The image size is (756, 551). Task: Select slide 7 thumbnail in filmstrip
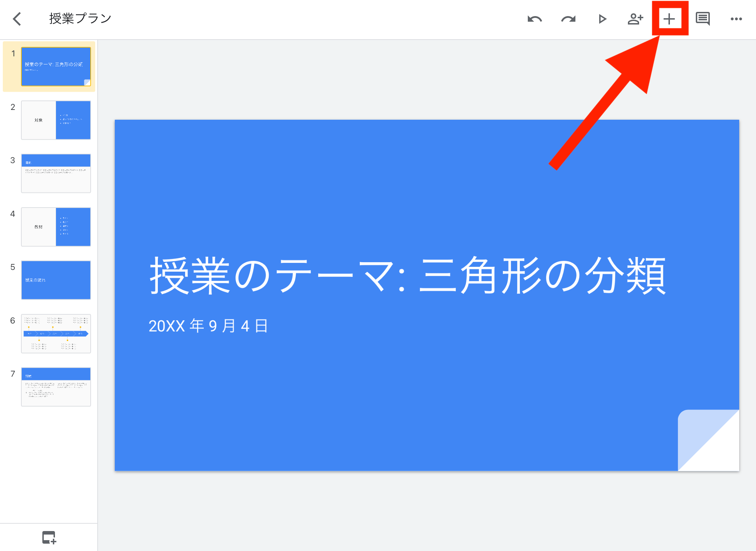[x=56, y=387]
